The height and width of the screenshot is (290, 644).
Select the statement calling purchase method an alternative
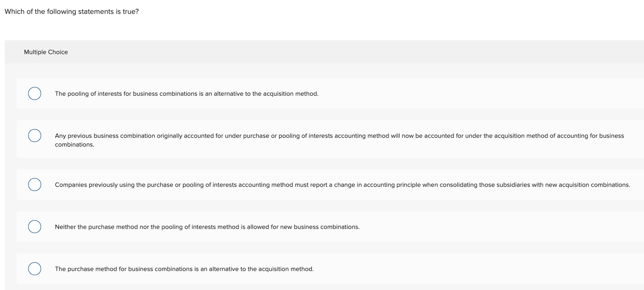[x=184, y=269]
